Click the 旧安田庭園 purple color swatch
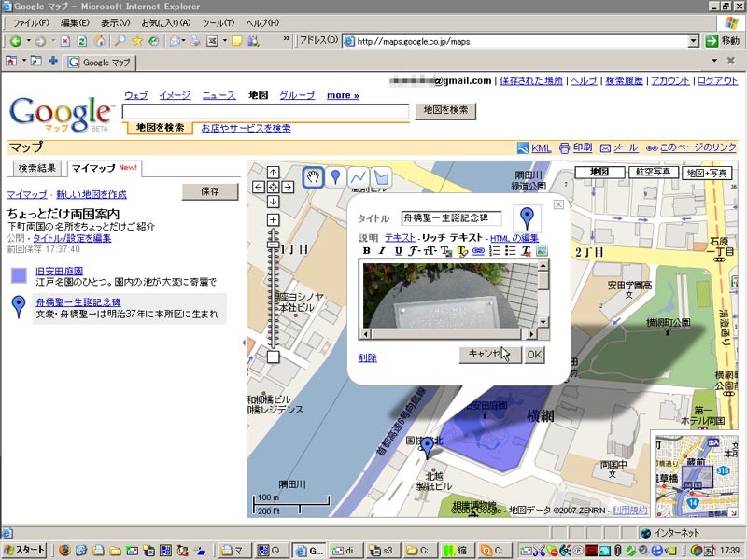The height and width of the screenshot is (560, 747). (19, 275)
